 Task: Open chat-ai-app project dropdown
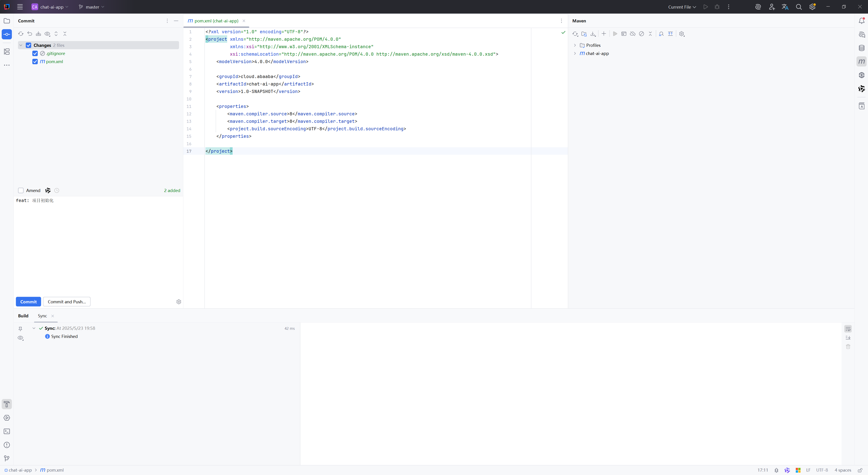click(50, 7)
